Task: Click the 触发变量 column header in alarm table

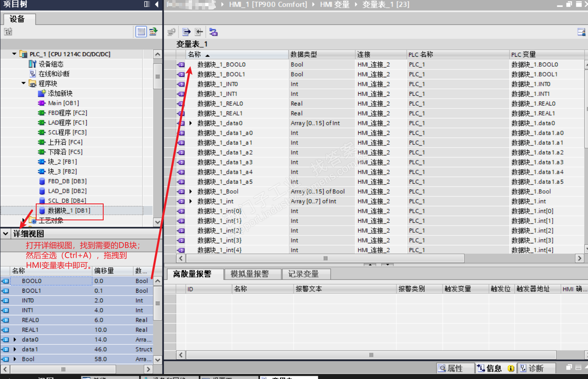Action: coord(465,289)
